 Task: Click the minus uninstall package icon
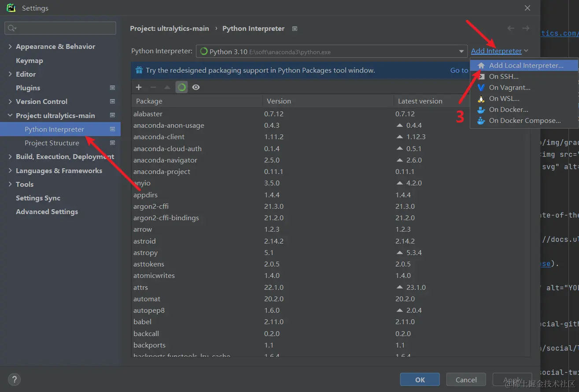[x=153, y=87]
